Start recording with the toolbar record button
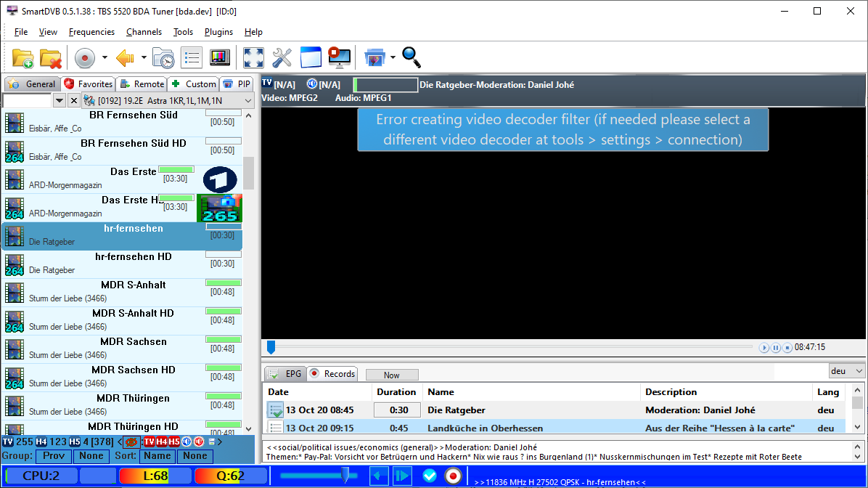 tap(85, 57)
